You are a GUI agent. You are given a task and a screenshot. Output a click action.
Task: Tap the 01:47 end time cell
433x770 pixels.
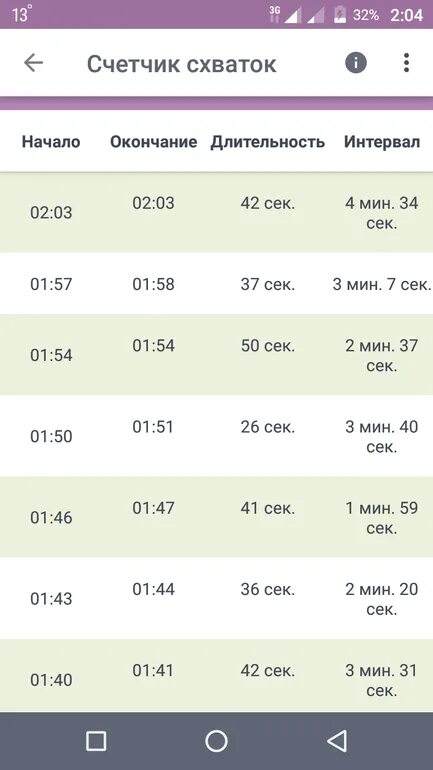[154, 508]
